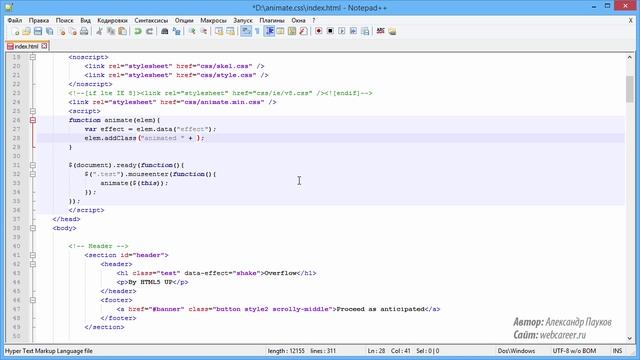Toggle synchronized vertical scrolling
This screenshot has width=640, height=360.
click(x=219, y=31)
